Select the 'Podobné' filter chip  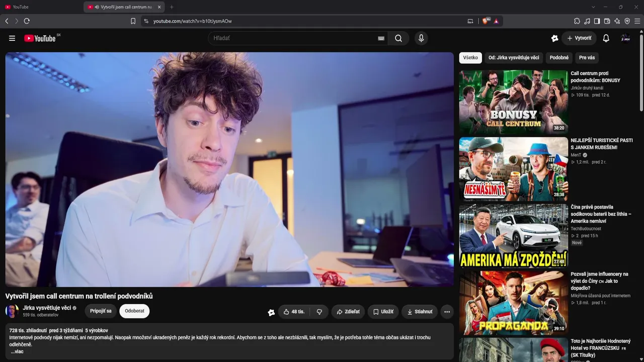[x=559, y=58]
